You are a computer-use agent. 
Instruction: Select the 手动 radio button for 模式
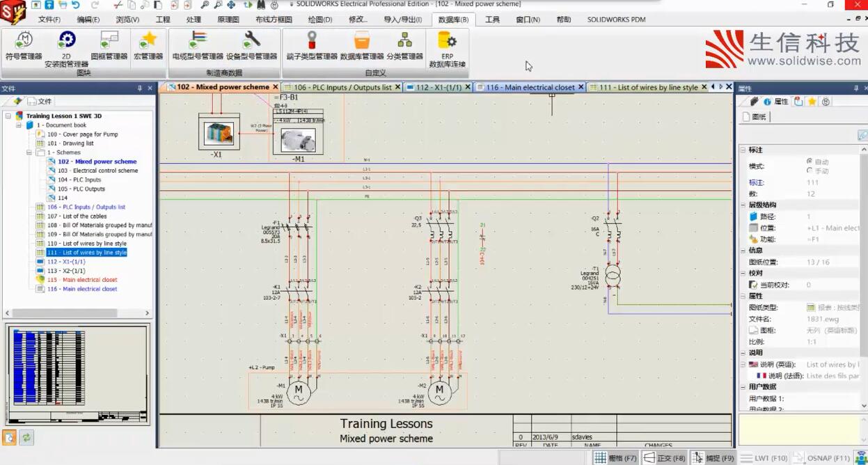[810, 171]
